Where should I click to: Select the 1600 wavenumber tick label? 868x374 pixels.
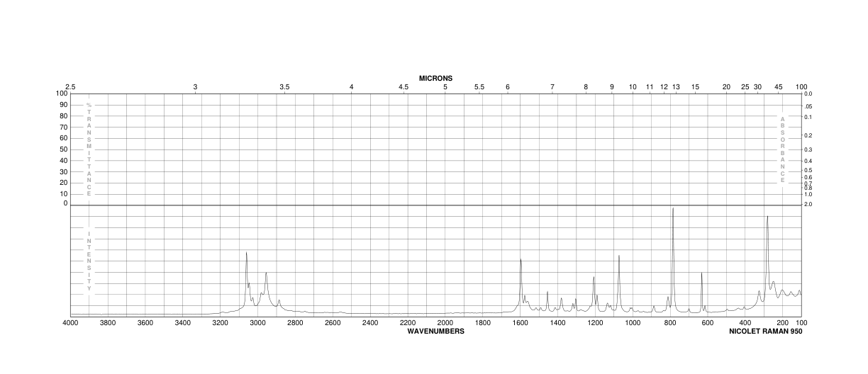click(520, 323)
